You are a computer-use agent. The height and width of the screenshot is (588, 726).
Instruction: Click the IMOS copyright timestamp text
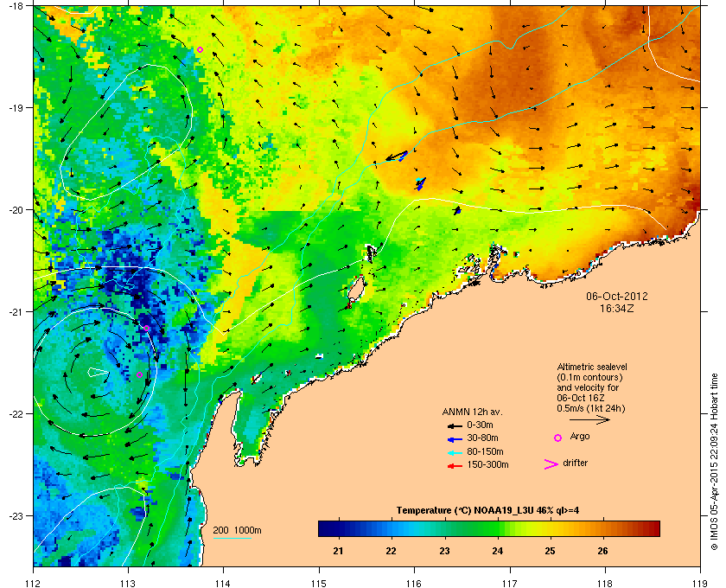click(x=714, y=463)
